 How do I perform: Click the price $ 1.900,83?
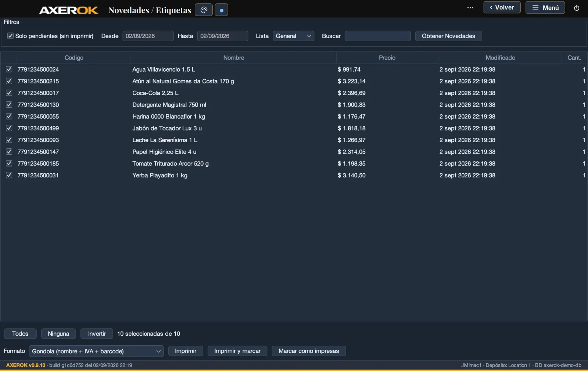[x=352, y=105]
